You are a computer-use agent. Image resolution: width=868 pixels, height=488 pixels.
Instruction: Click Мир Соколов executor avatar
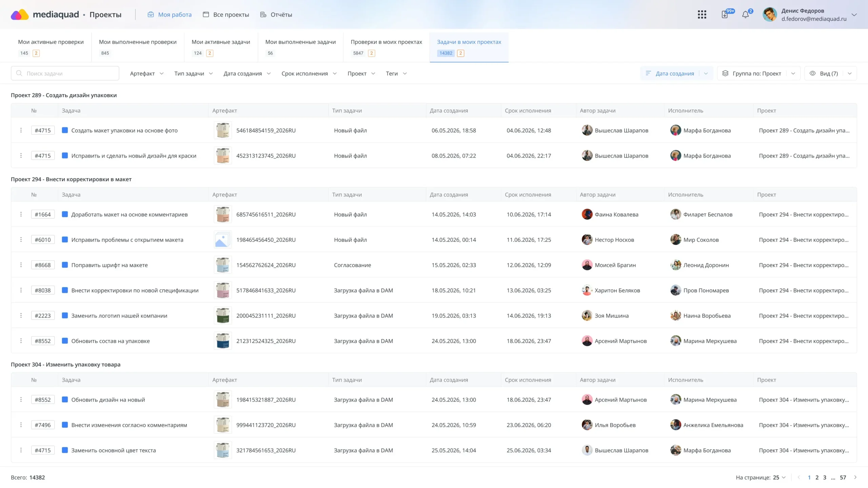[x=675, y=240]
